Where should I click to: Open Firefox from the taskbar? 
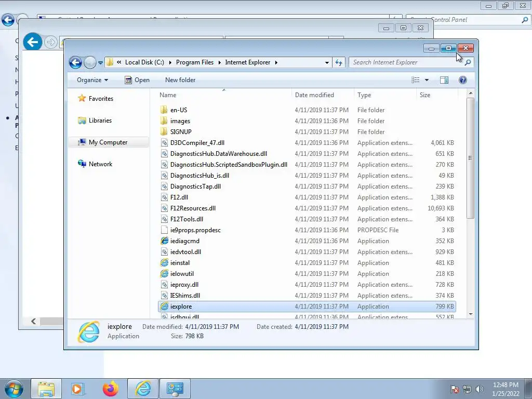[110, 389]
